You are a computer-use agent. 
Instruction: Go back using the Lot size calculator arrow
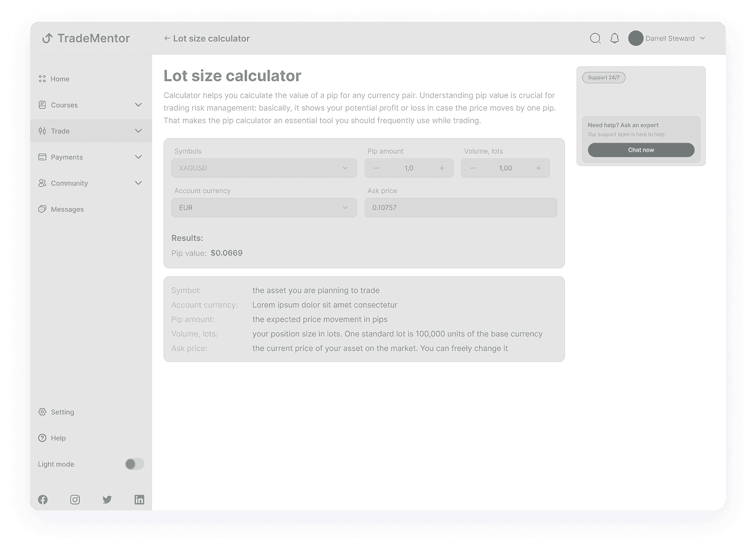click(166, 38)
